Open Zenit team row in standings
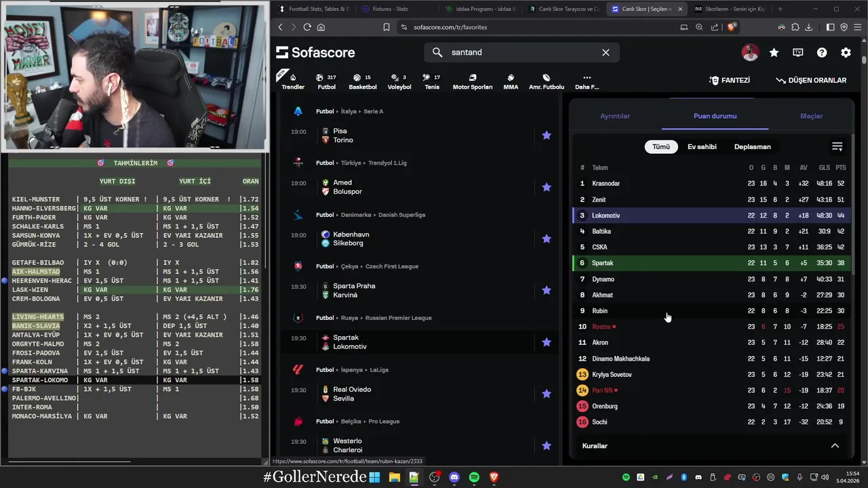The height and width of the screenshot is (488, 868). pyautogui.click(x=712, y=200)
